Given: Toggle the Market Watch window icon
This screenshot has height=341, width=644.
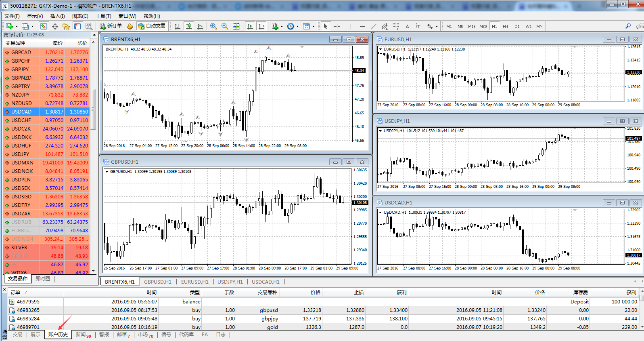Looking at the screenshot, I should point(44,26).
